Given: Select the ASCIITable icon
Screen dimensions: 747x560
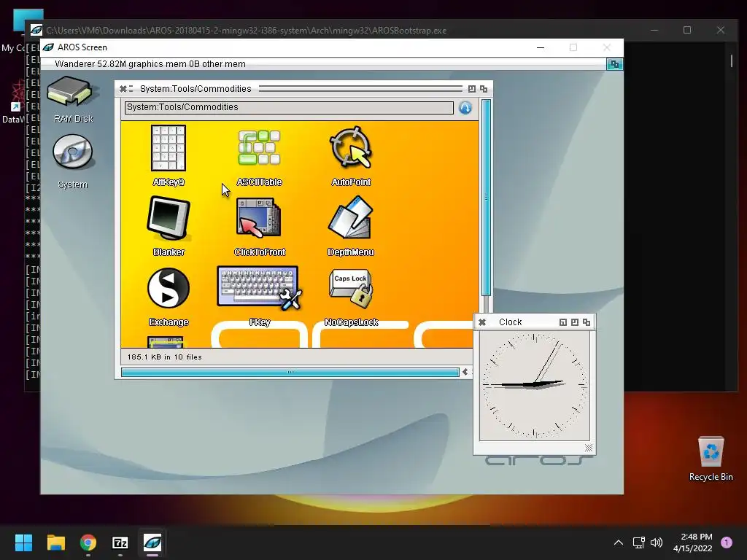Looking at the screenshot, I should (x=259, y=148).
